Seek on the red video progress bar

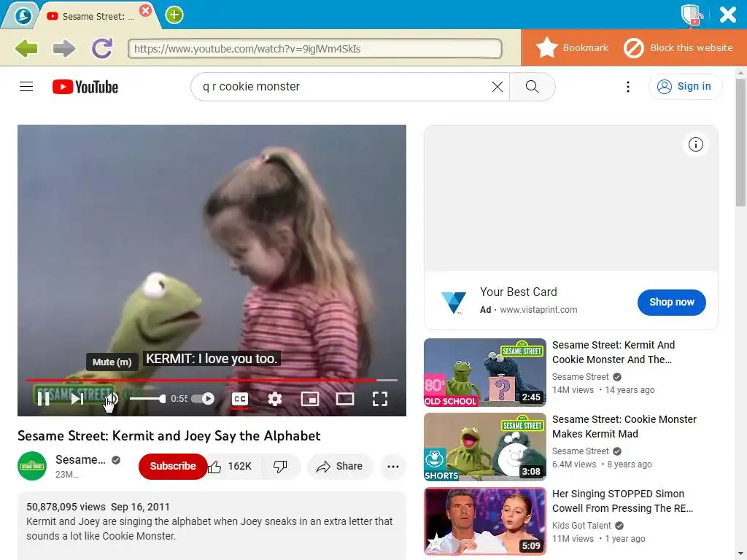212,380
